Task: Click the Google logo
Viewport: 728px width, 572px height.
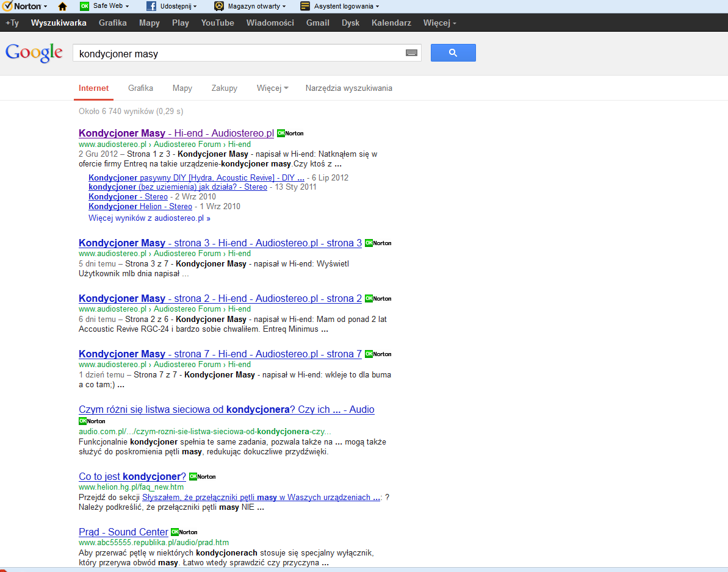Action: click(34, 53)
